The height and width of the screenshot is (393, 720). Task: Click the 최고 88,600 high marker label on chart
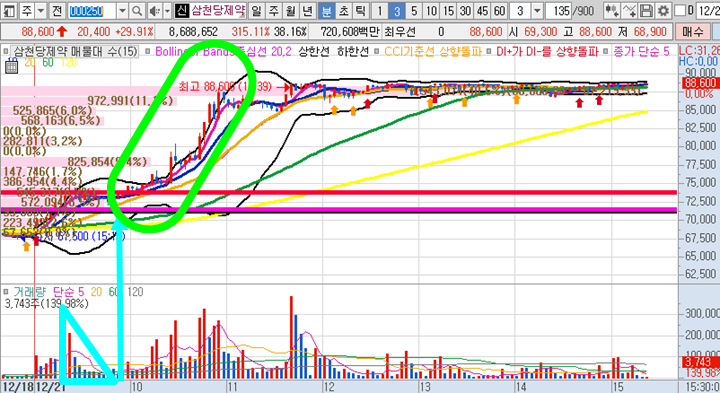pos(225,86)
